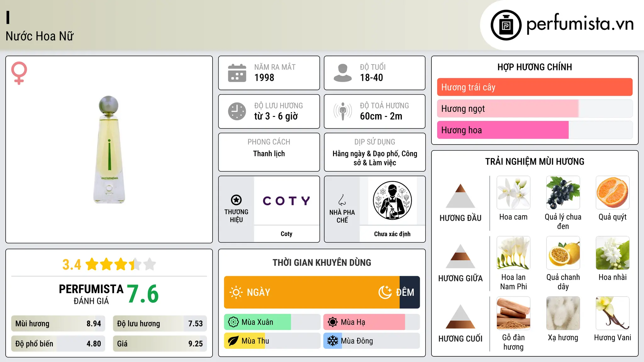Select the Quả chanh dây note image

click(563, 253)
